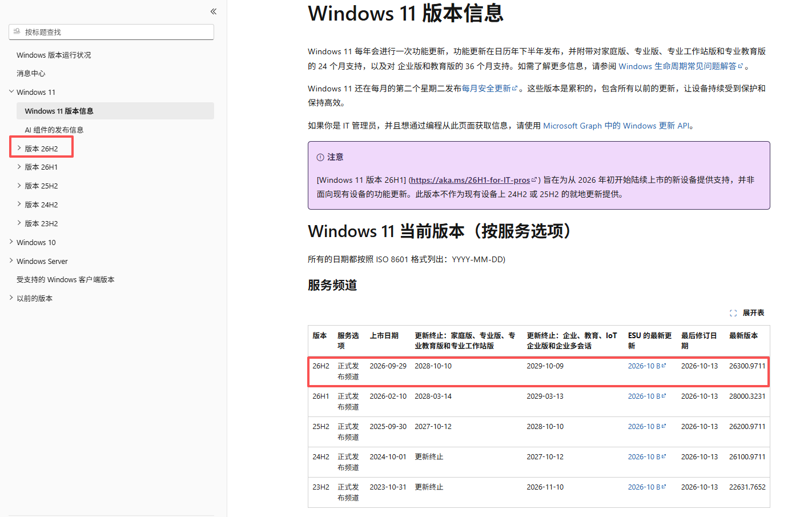Click the build number 22631.7652
This screenshot has height=517, width=812.
click(x=747, y=487)
